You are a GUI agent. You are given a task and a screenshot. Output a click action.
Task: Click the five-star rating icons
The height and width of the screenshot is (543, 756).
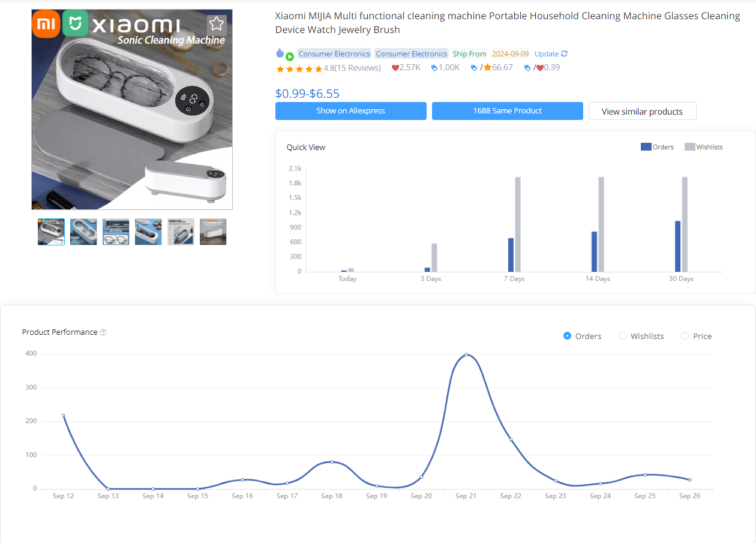[x=299, y=68]
